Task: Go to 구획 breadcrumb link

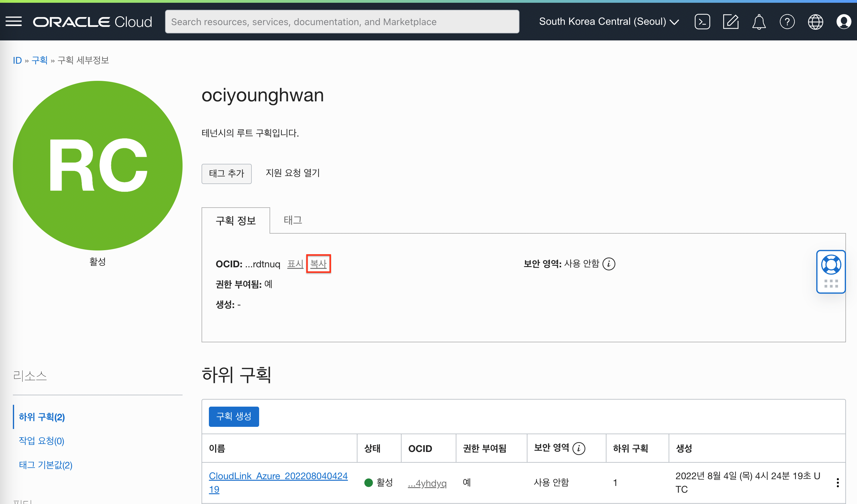Action: (40, 60)
